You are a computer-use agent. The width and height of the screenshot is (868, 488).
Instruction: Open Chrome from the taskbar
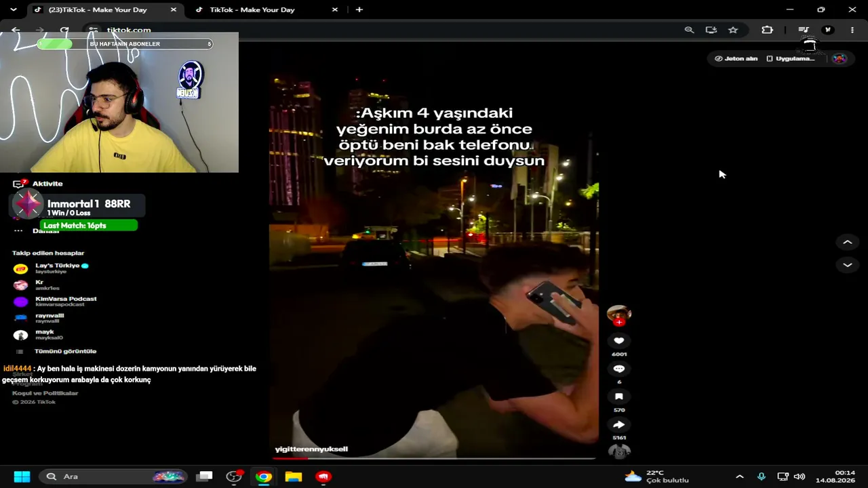coord(264,476)
